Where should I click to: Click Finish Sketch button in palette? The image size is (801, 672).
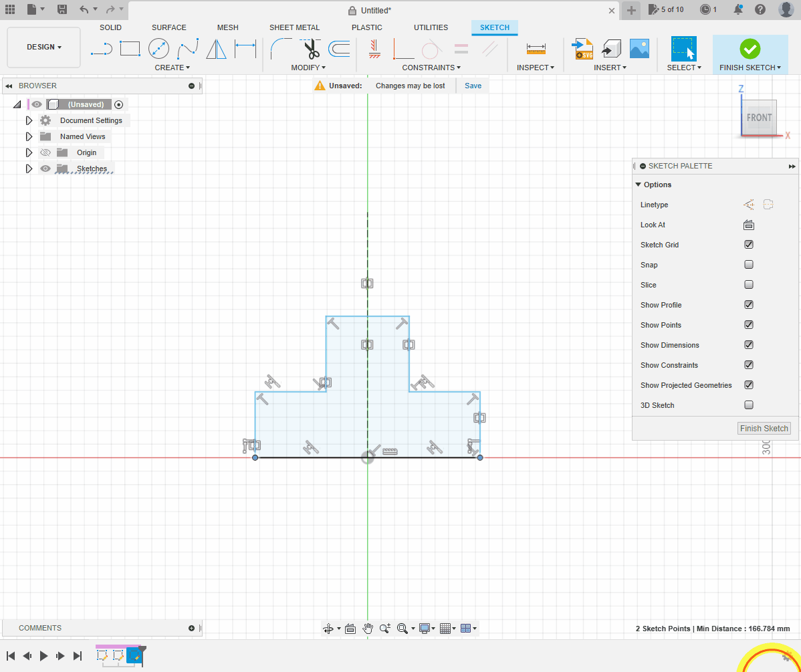pyautogui.click(x=764, y=429)
